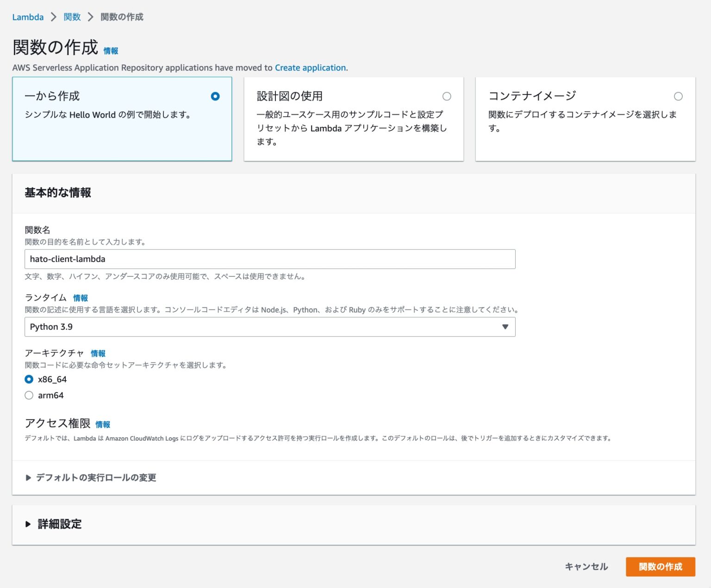Open 情報 beside the ランタイム label
This screenshot has height=588, width=711.
(x=81, y=298)
